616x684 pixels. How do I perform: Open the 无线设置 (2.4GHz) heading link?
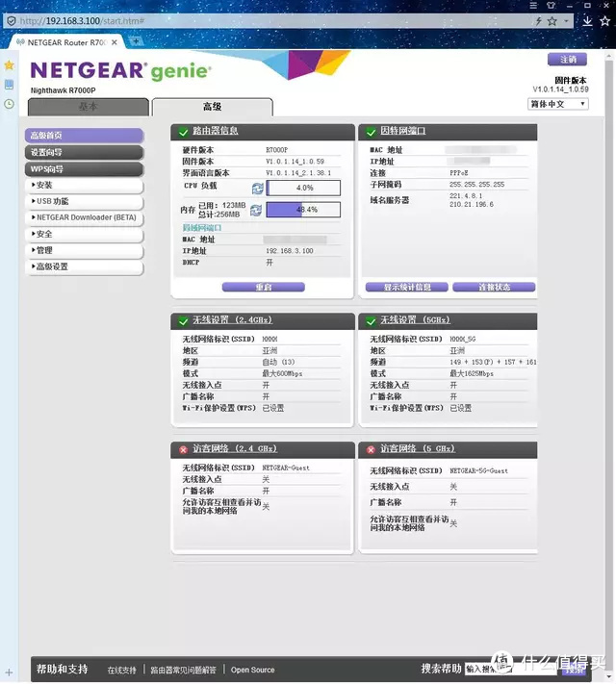click(x=232, y=320)
